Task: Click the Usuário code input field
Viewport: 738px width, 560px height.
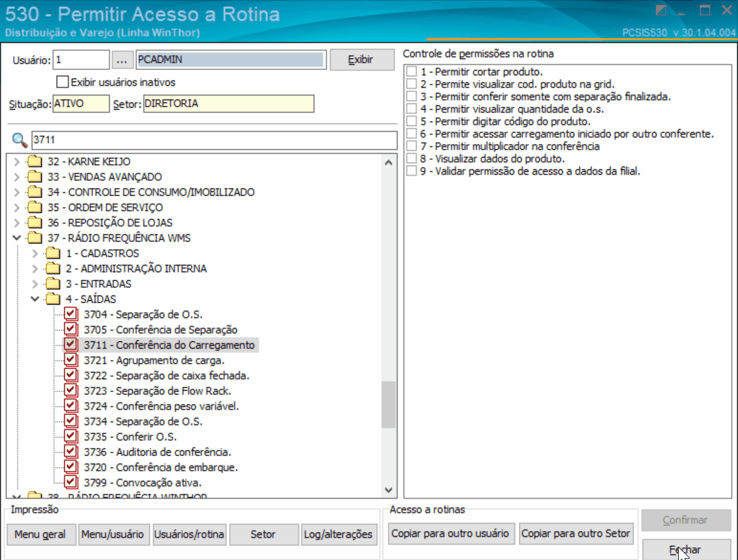Action: pyautogui.click(x=81, y=60)
